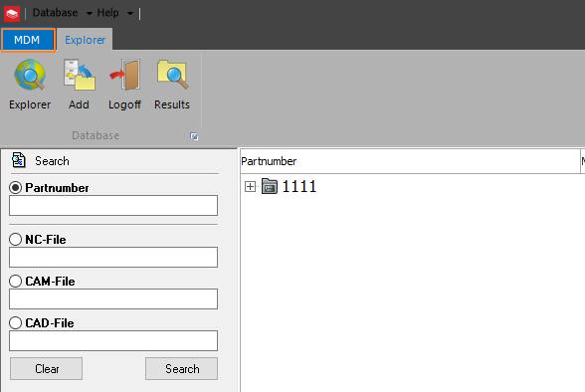Click the red application logo icon
Screen dimensions: 585x392
pyautogui.click(x=12, y=13)
